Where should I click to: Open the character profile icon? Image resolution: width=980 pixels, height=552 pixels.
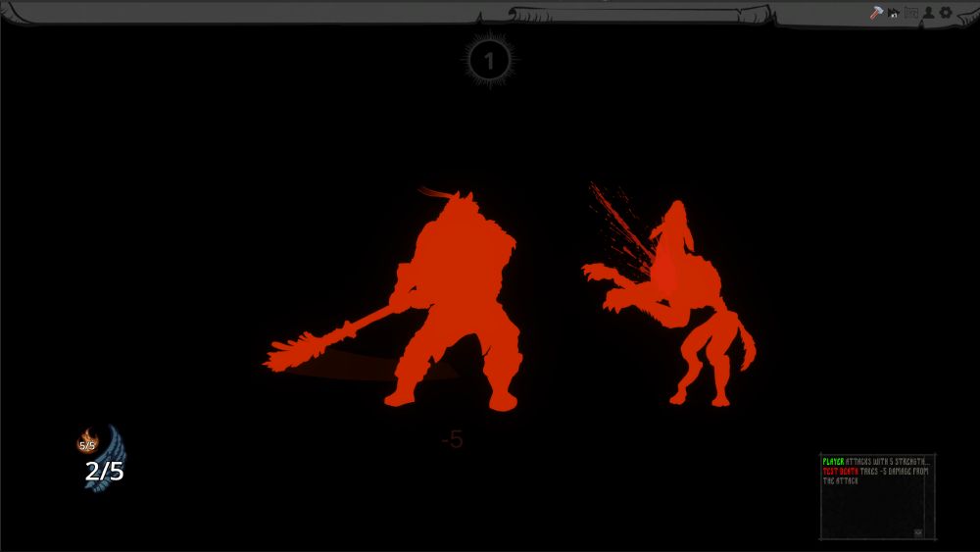click(x=929, y=13)
